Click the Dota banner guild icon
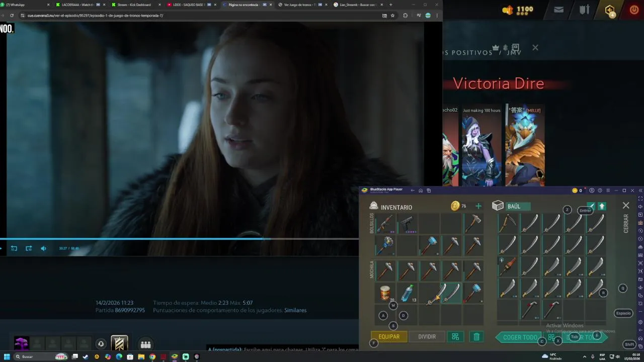644x362 pixels. (x=119, y=344)
